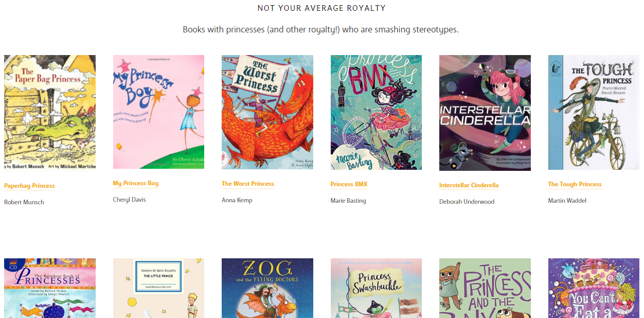
Task: Open The Tough Princess cover image
Action: tap(594, 112)
